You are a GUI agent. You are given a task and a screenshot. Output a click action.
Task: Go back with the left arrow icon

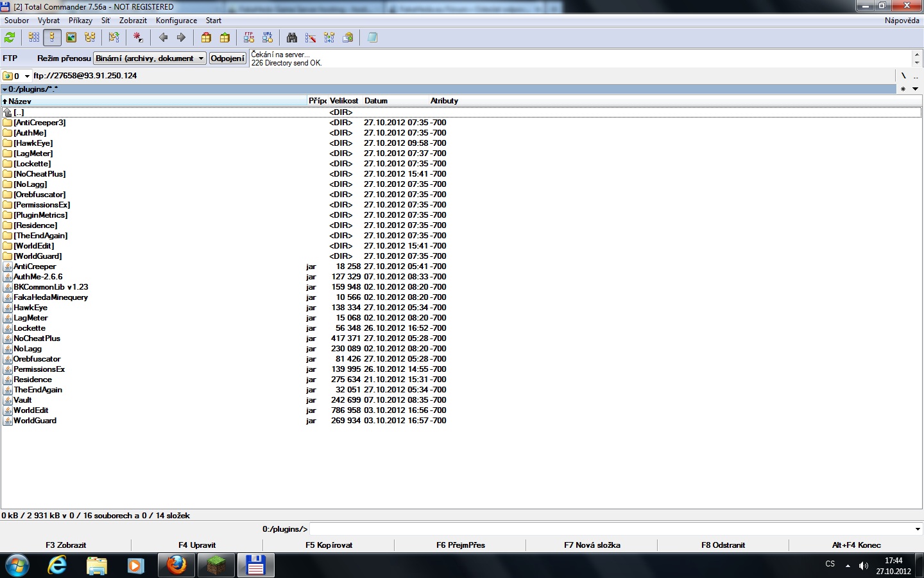pyautogui.click(x=163, y=38)
